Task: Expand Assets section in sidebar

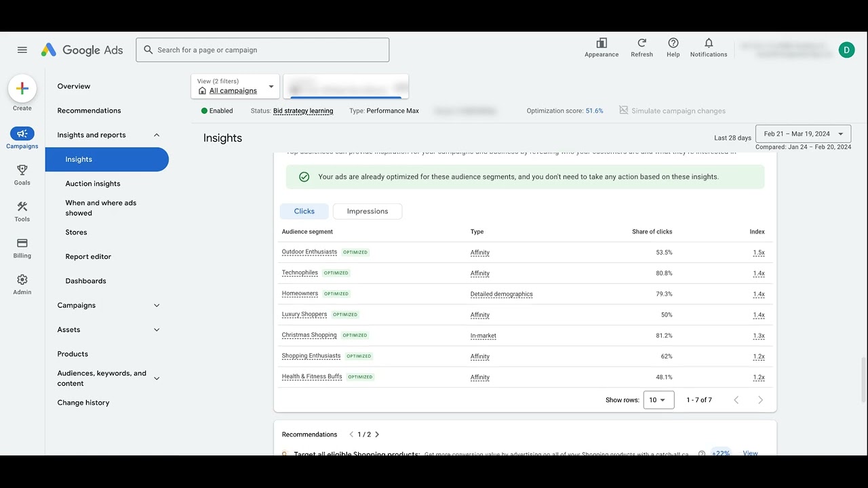Action: point(157,330)
